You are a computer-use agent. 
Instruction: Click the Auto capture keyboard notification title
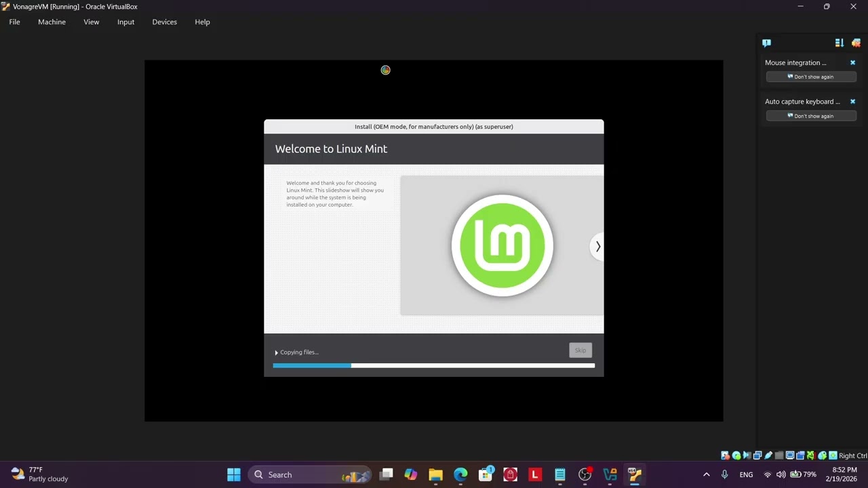[802, 102]
